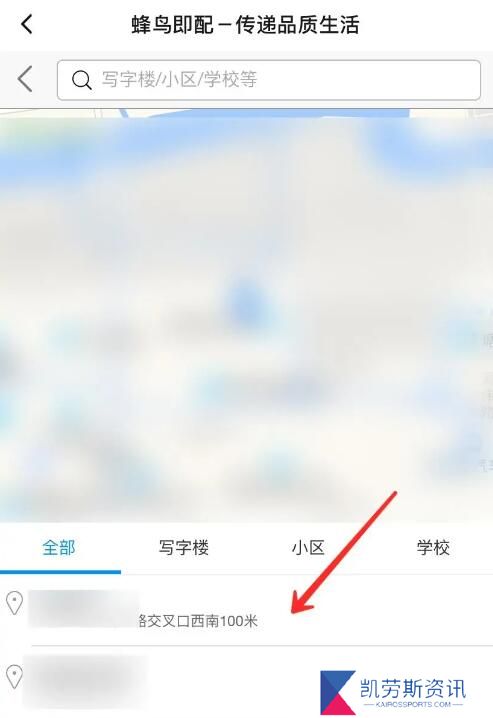Click the 凯劳斯资讯 watermark text
This screenshot has height=718, width=493.
(x=413, y=688)
